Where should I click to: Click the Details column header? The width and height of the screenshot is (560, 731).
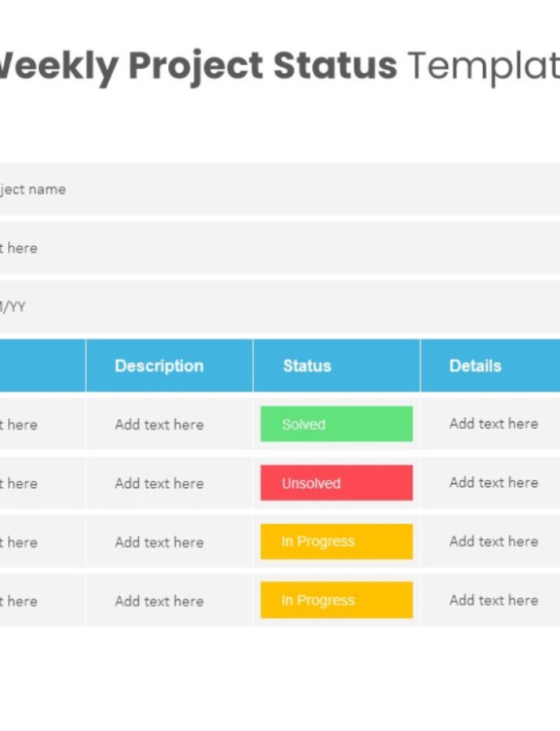[x=476, y=365]
